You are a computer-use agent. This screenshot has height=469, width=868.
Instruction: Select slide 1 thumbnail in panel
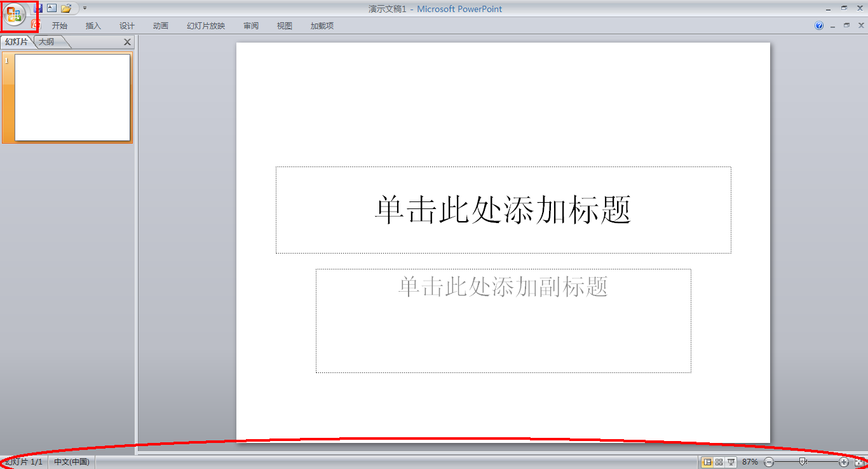(72, 97)
